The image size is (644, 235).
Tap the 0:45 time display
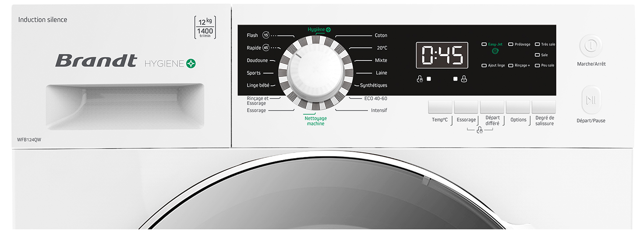442,55
